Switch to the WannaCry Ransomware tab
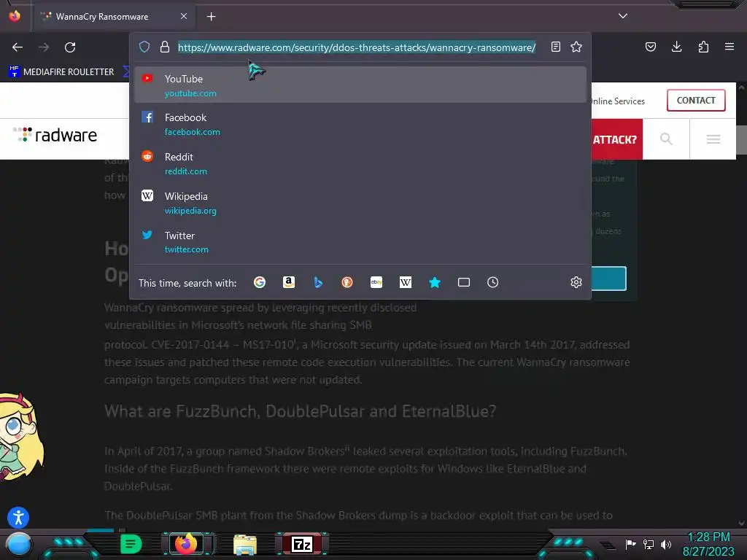747x560 pixels. pos(113,17)
